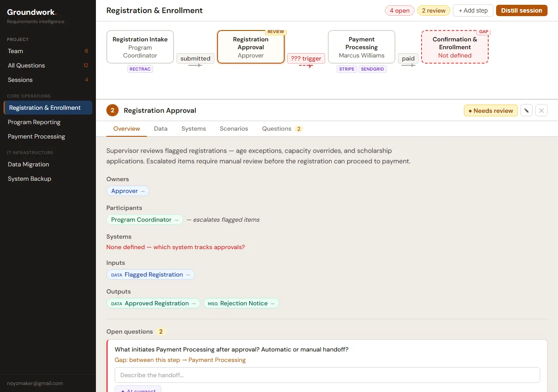Open the Needs review status badge

coord(490,111)
